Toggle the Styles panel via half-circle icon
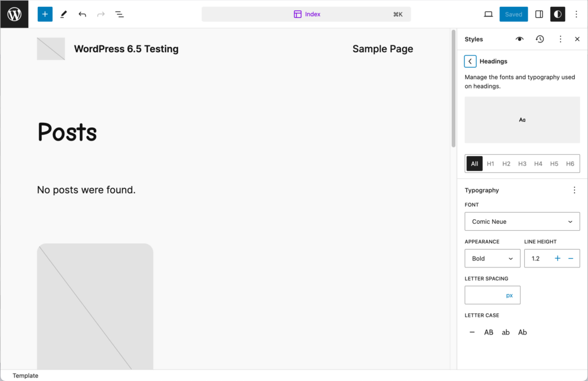 pyautogui.click(x=557, y=14)
